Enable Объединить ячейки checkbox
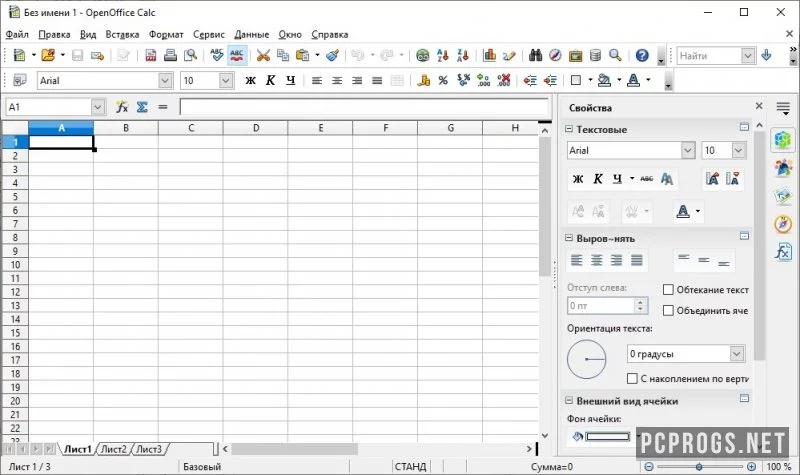Screen dimensions: 800x475 tap(668, 310)
